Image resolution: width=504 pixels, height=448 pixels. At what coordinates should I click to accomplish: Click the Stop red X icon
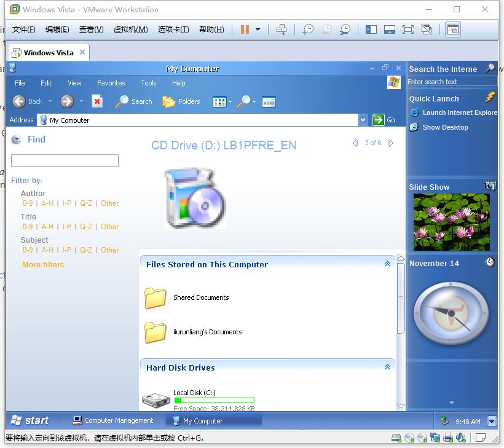[97, 101]
